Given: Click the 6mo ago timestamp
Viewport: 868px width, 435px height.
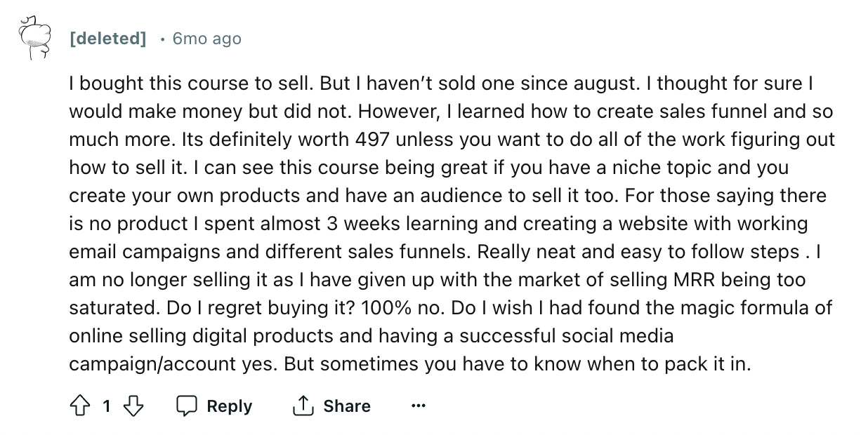Looking at the screenshot, I should pos(207,39).
